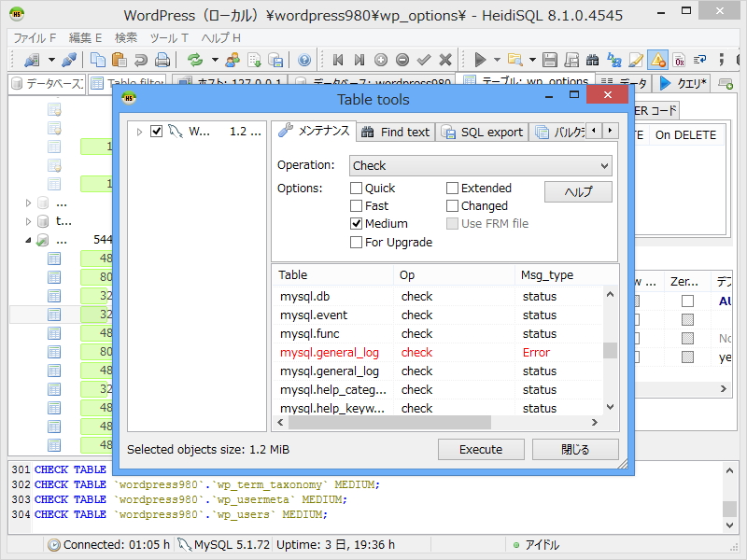Switch to the SQL export tab
The image size is (747, 560).
point(483,132)
